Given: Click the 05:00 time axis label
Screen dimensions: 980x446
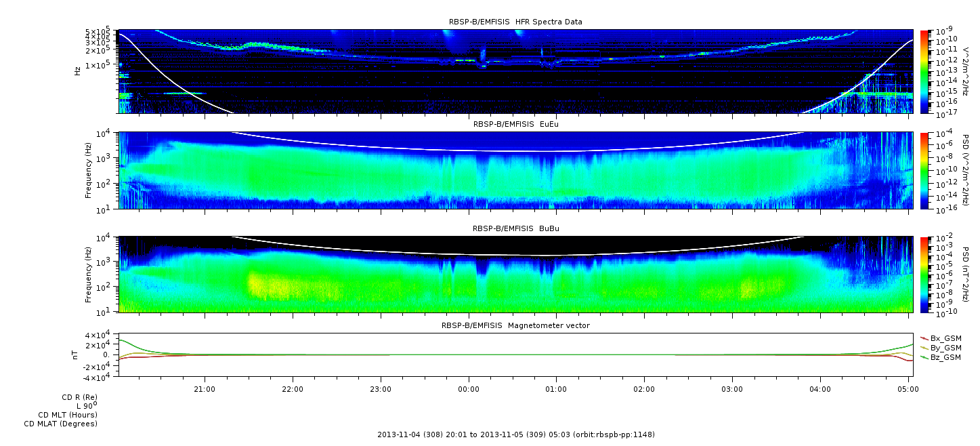Looking at the screenshot, I should tap(908, 389).
